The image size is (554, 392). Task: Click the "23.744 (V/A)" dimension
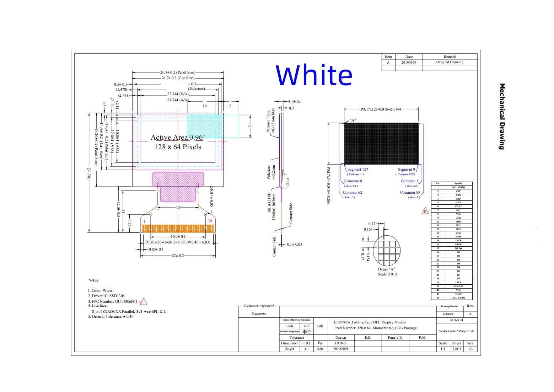178,94
